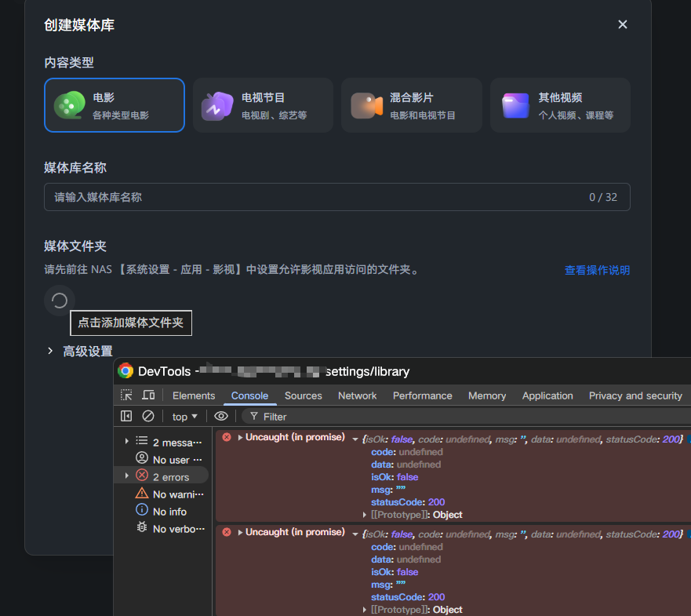This screenshot has height=616, width=691.
Task: Close the 创建媒体库 dialog
Action: click(623, 24)
